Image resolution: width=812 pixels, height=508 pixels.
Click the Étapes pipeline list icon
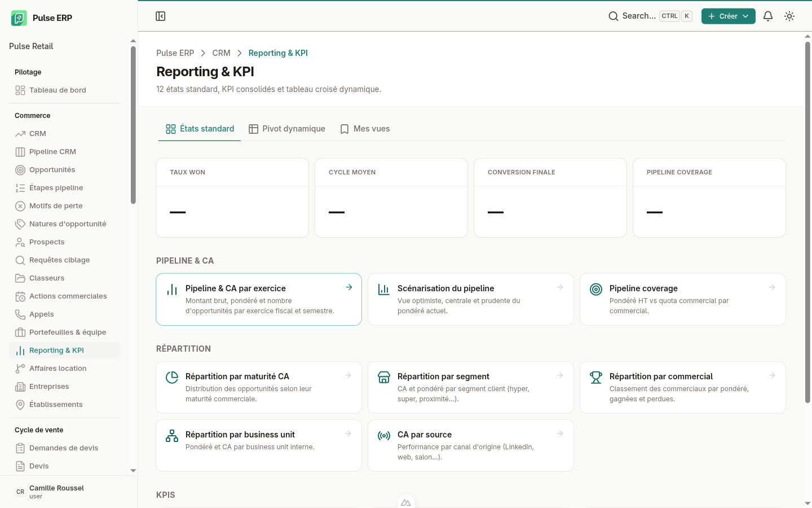[x=20, y=188]
